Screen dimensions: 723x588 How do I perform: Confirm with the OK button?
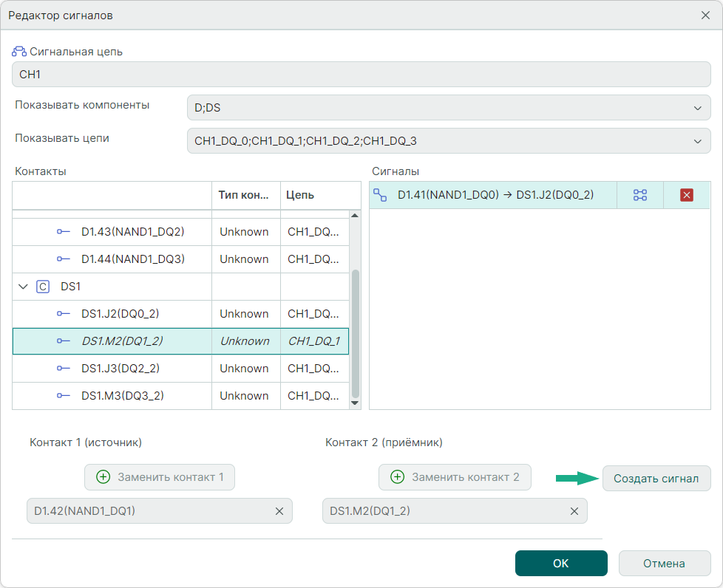click(x=561, y=563)
